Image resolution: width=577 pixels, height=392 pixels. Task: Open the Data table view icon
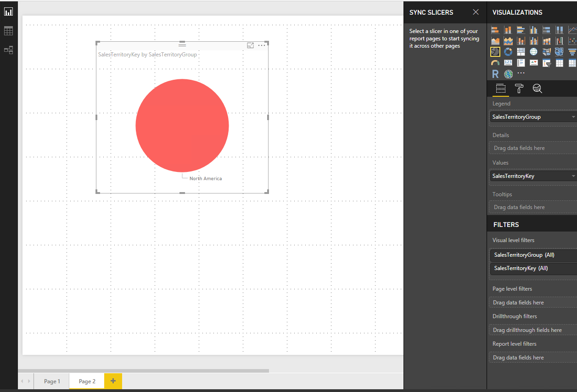pos(8,31)
